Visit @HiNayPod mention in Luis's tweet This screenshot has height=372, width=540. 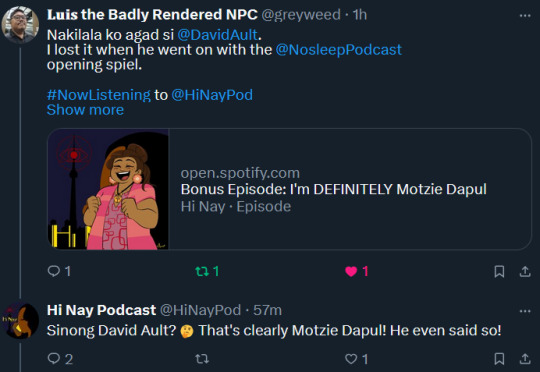tap(212, 95)
